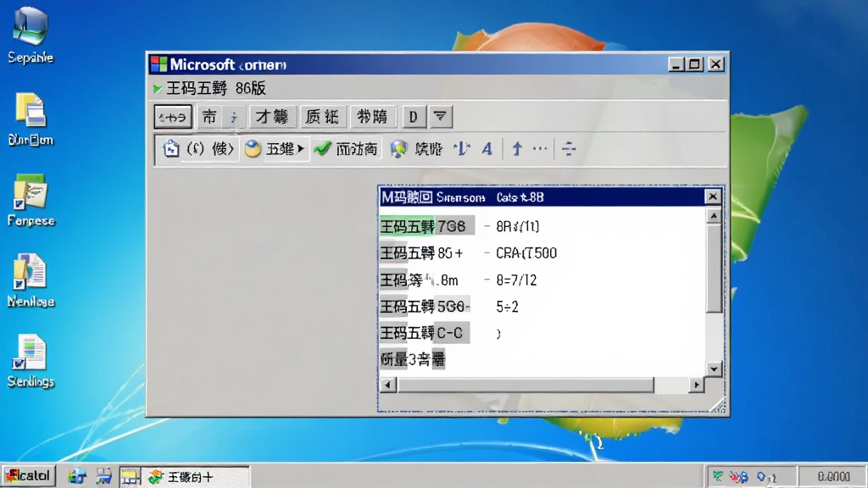Click the three-dots more icon
Viewport: 868px width, 488px height.
pos(540,148)
